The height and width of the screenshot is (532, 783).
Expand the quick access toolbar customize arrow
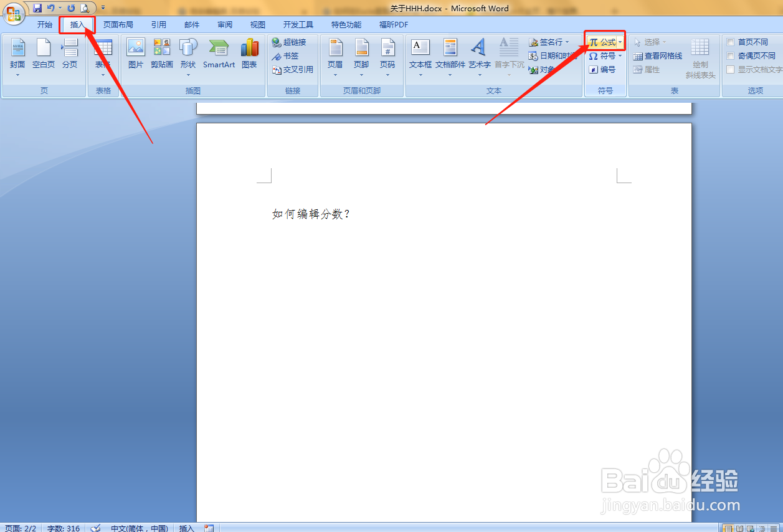coord(103,8)
